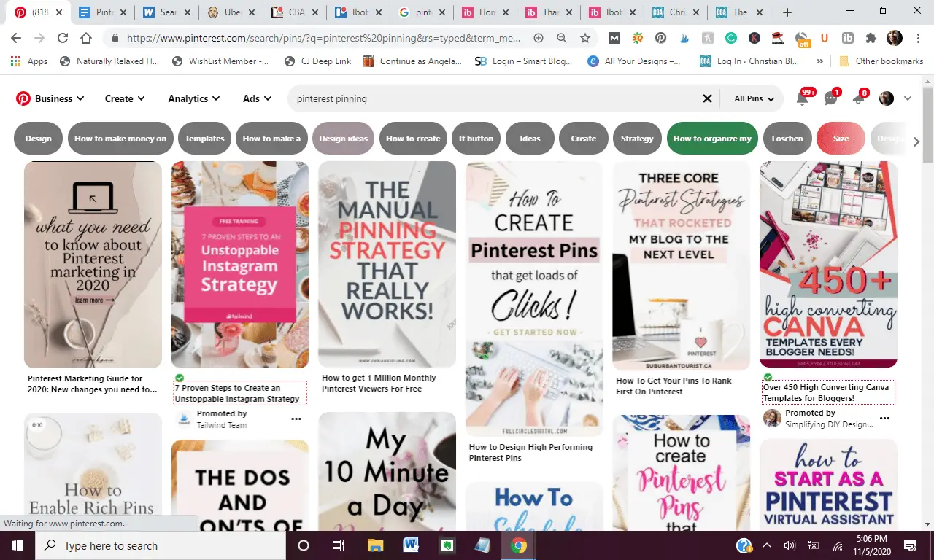Open the Login – Smart Blog bookmark
Viewport: 934px width, 560px height.
point(524,61)
